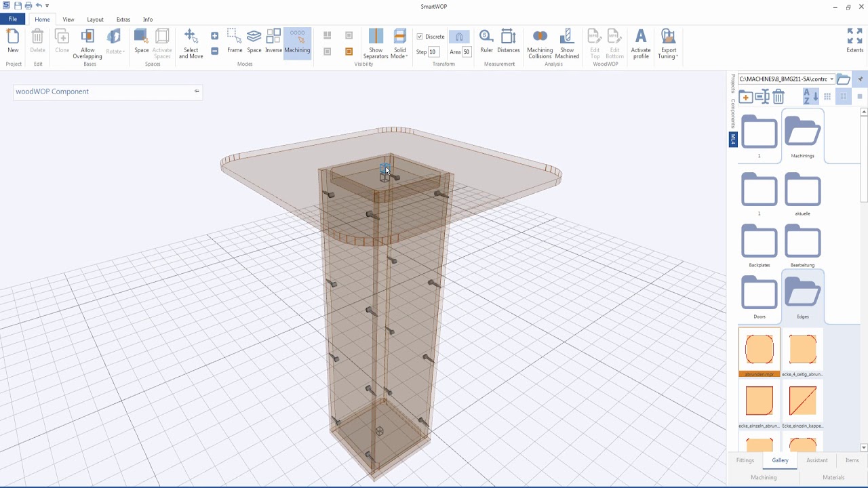The width and height of the screenshot is (868, 488).
Task: Click the Space tool in Spaces group
Action: 141,41
